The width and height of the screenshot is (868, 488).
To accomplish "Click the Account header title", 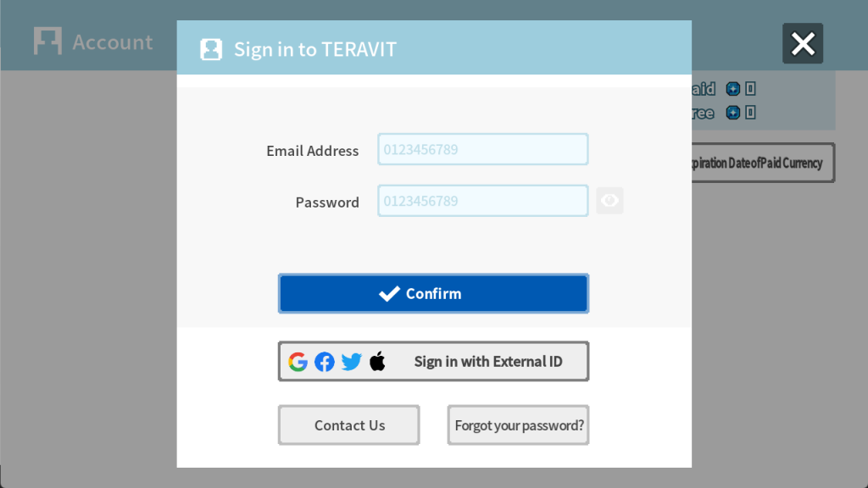I will 113,42.
